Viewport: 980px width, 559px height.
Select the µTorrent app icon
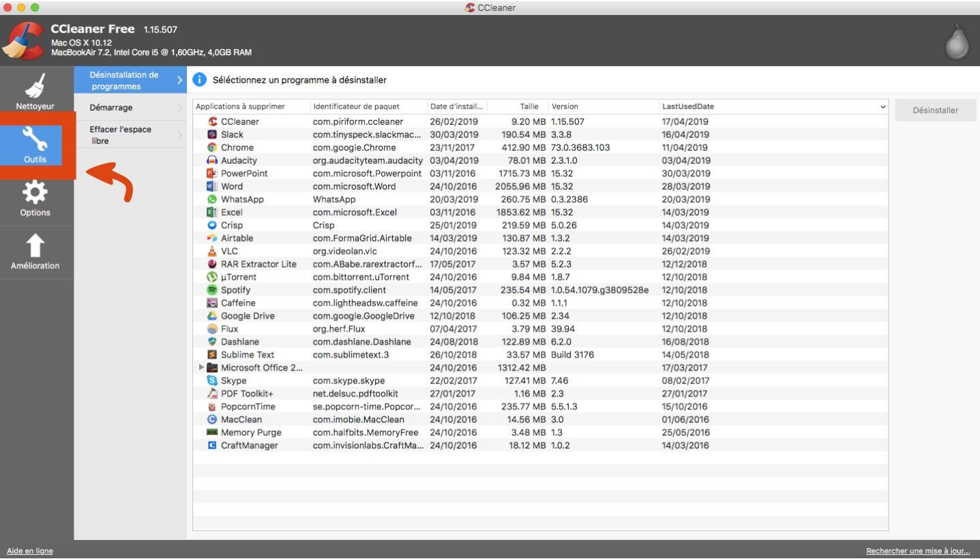[x=212, y=277]
